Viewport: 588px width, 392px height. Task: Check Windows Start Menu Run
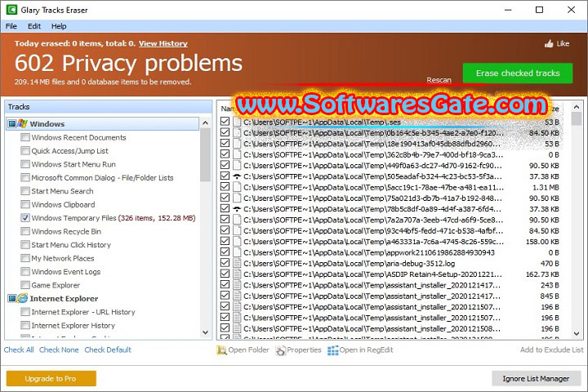point(25,164)
